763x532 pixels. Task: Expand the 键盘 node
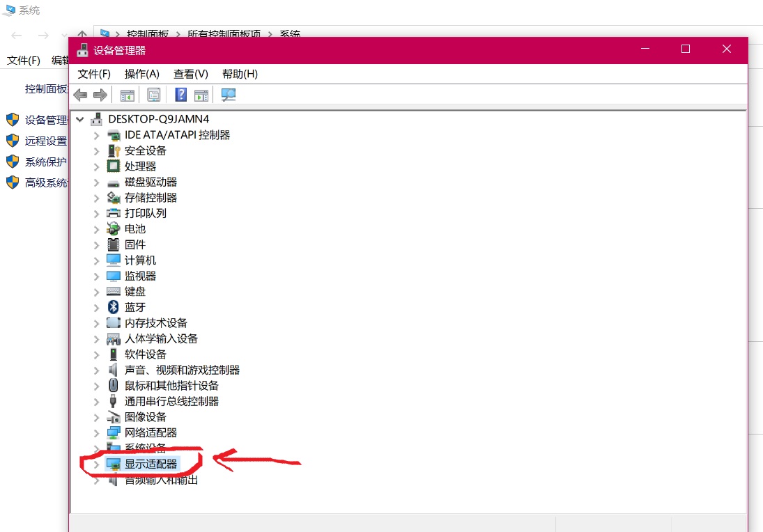pos(96,292)
